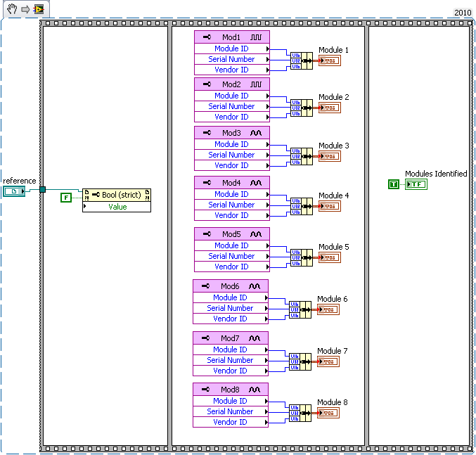Click the Mod6 I/O node header
The image size is (476, 455).
tap(231, 286)
